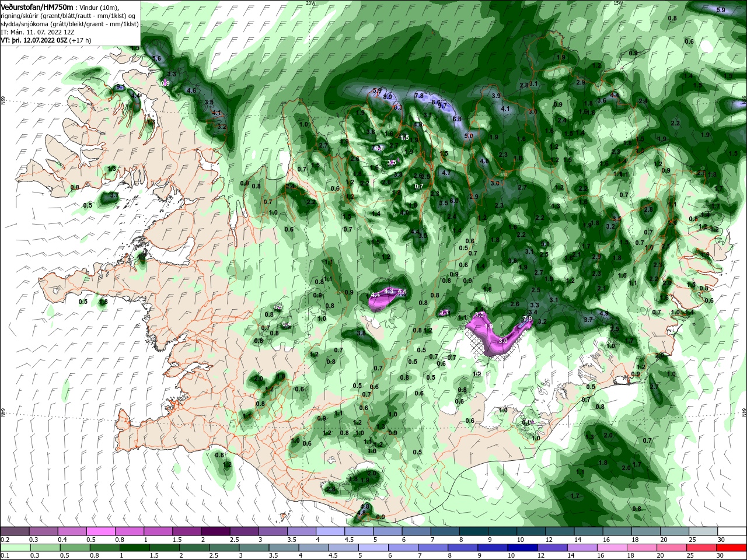
Task: Pick the pink 20–25 rain legend swatch
Action: (x=672, y=548)
